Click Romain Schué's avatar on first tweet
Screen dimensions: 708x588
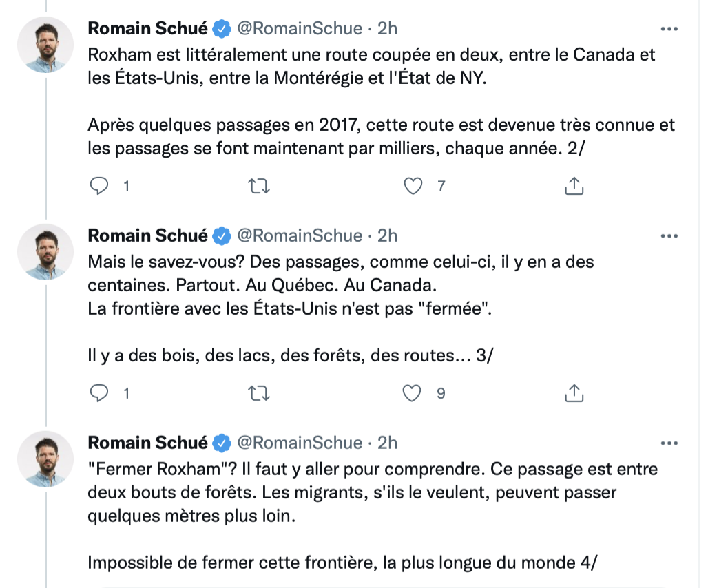pos(45,45)
